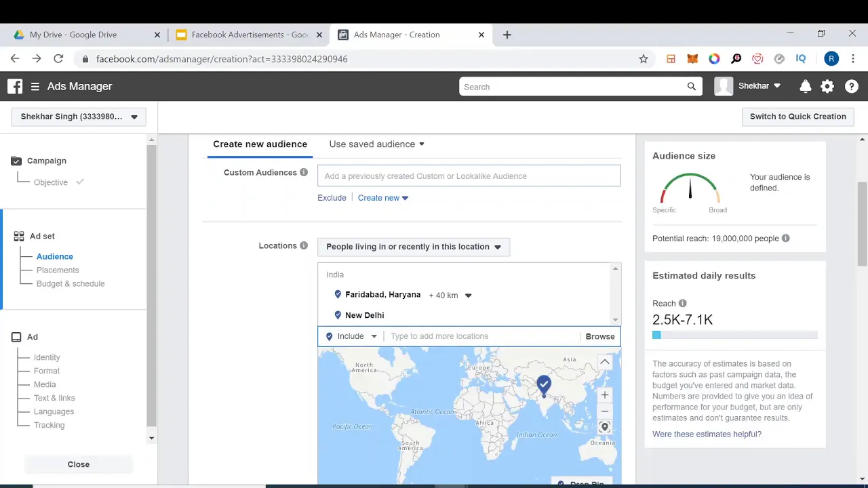Open notifications bell

[x=806, y=86]
